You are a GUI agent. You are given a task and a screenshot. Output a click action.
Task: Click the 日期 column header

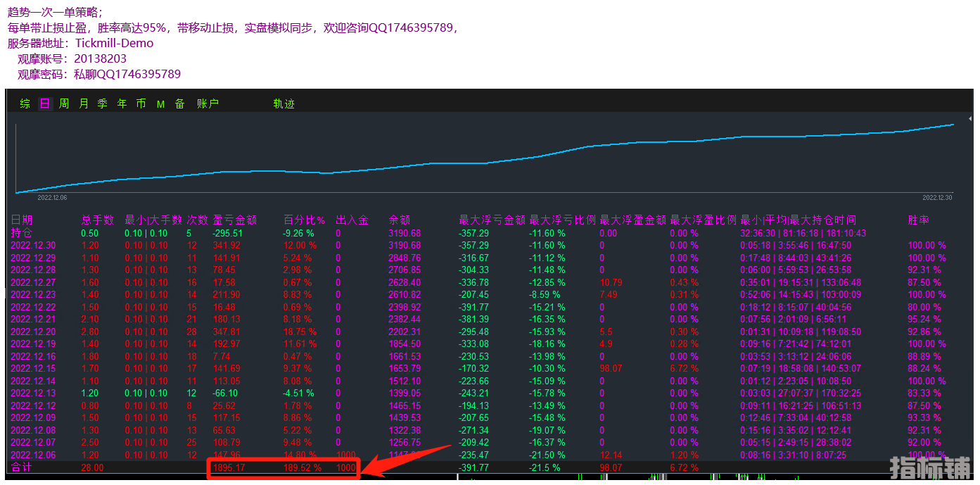[x=22, y=220]
